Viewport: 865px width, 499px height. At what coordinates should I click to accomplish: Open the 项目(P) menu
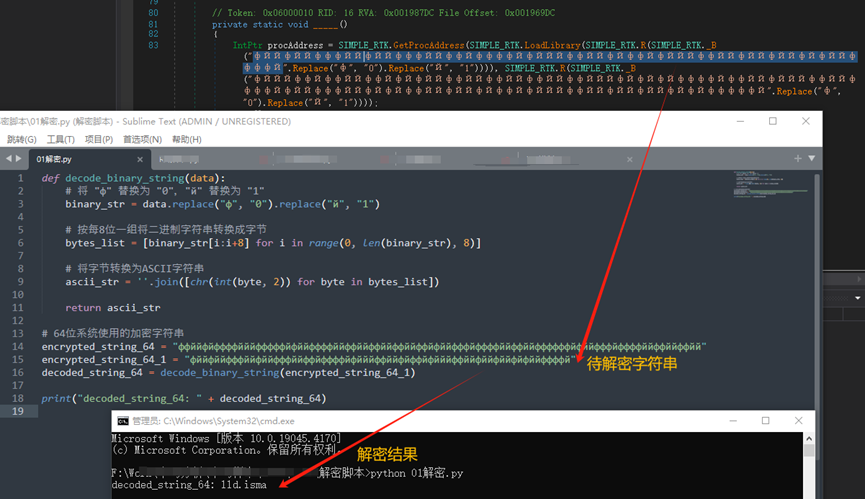(99, 139)
